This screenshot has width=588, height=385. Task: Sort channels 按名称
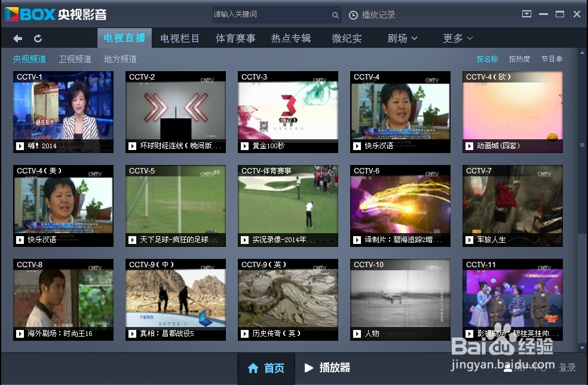tap(487, 59)
